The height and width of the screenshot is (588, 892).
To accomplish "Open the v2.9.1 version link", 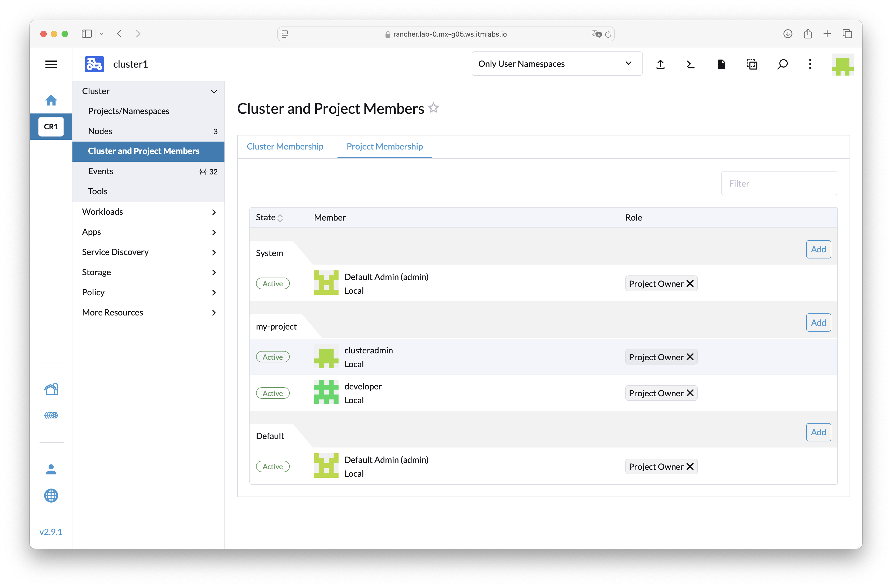I will [x=51, y=531].
